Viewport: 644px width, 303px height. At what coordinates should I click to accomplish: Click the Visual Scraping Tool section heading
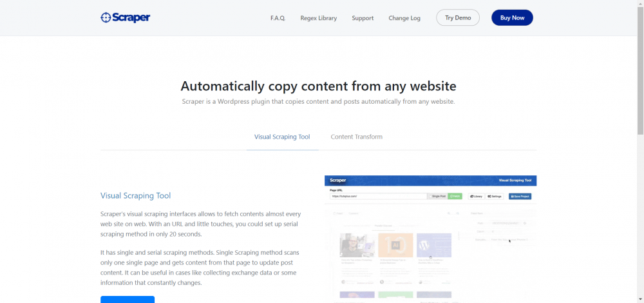coord(135,196)
